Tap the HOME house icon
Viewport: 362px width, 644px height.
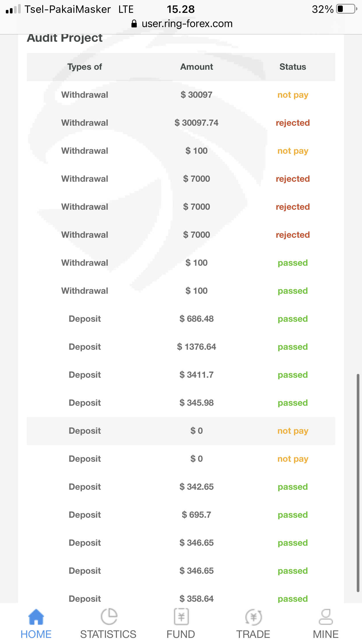click(36, 617)
